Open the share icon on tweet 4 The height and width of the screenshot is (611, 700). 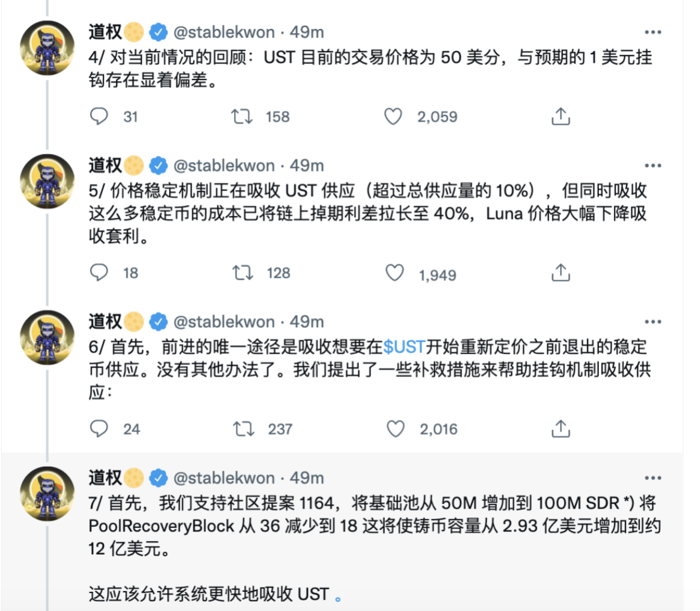pyautogui.click(x=561, y=115)
